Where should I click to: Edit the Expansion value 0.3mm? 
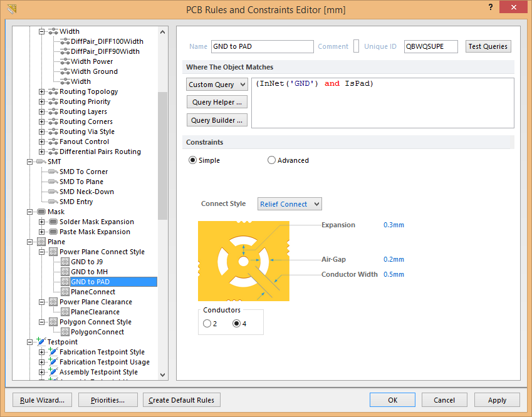pos(394,225)
